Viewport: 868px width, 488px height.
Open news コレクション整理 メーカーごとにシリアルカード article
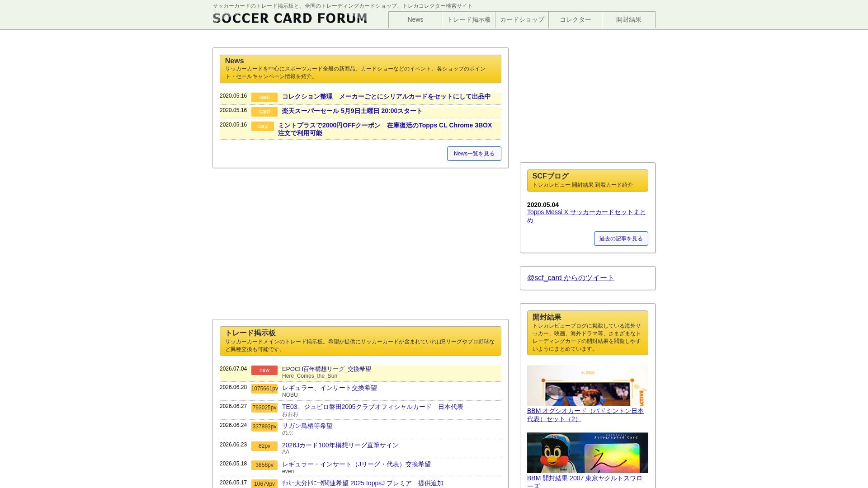[x=386, y=97]
